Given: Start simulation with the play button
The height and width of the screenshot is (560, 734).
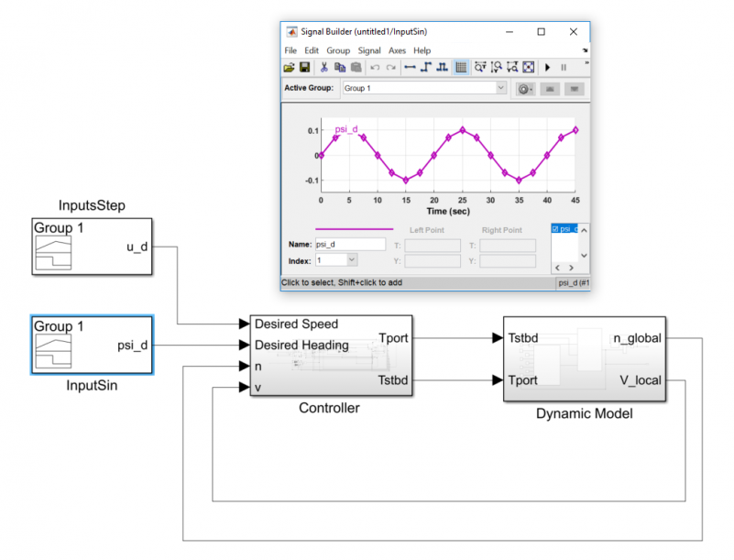Looking at the screenshot, I should click(548, 67).
